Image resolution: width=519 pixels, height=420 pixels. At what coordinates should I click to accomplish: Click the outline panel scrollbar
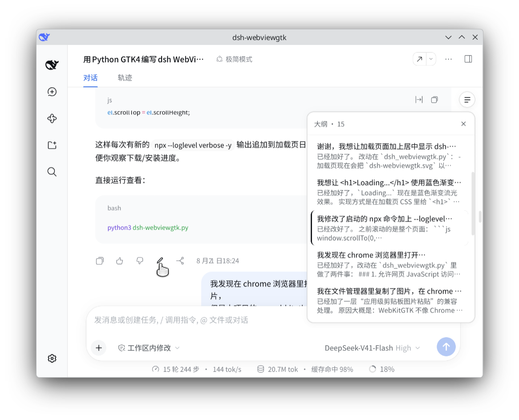click(473, 203)
